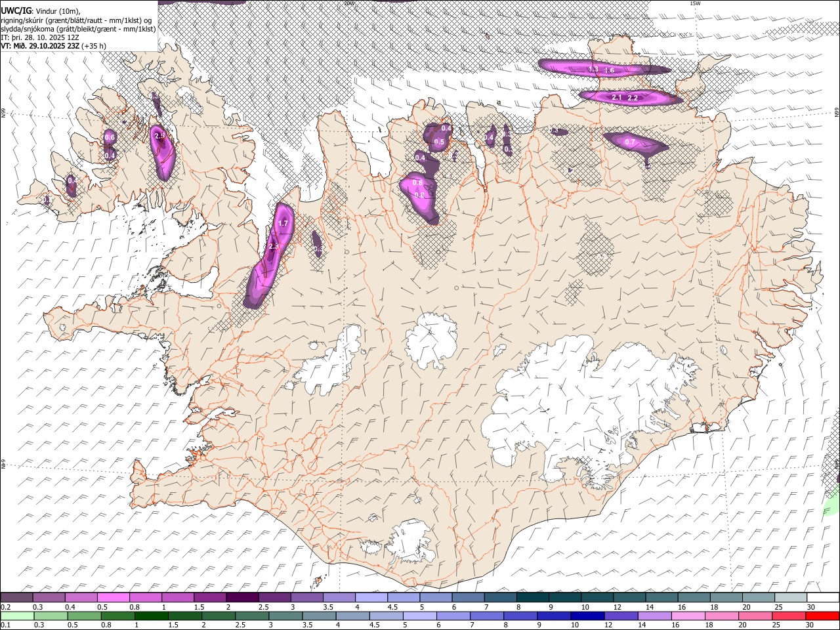The width and height of the screenshot is (840, 630).
Task: Click the lower legend 25–30 red-pink swatch
Action: click(x=789, y=616)
